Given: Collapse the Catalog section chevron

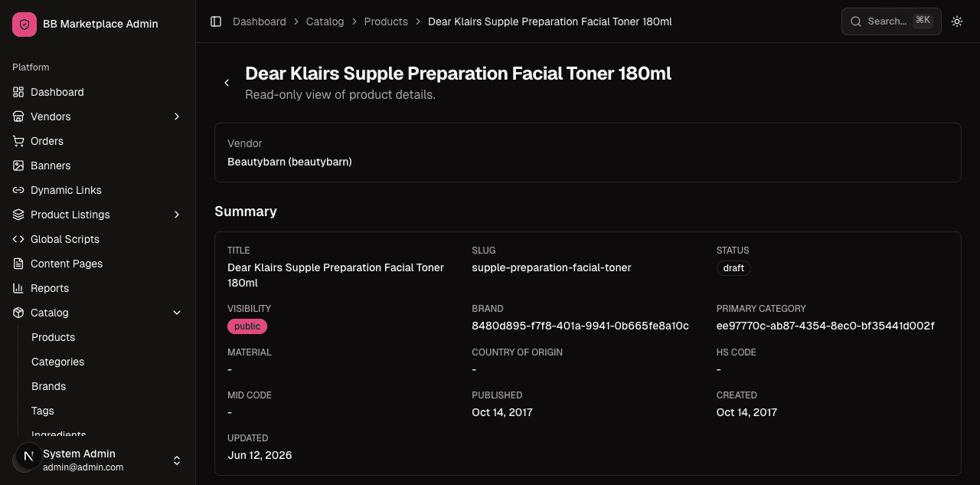Looking at the screenshot, I should pyautogui.click(x=177, y=313).
